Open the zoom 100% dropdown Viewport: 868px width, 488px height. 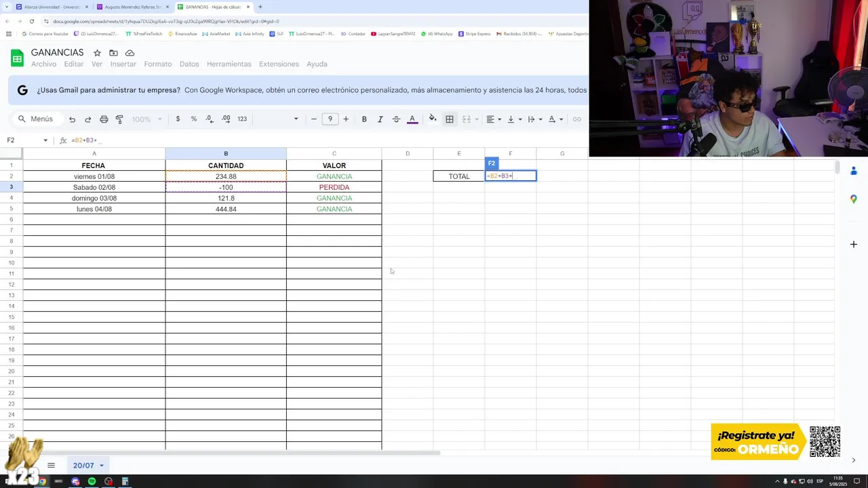click(146, 119)
